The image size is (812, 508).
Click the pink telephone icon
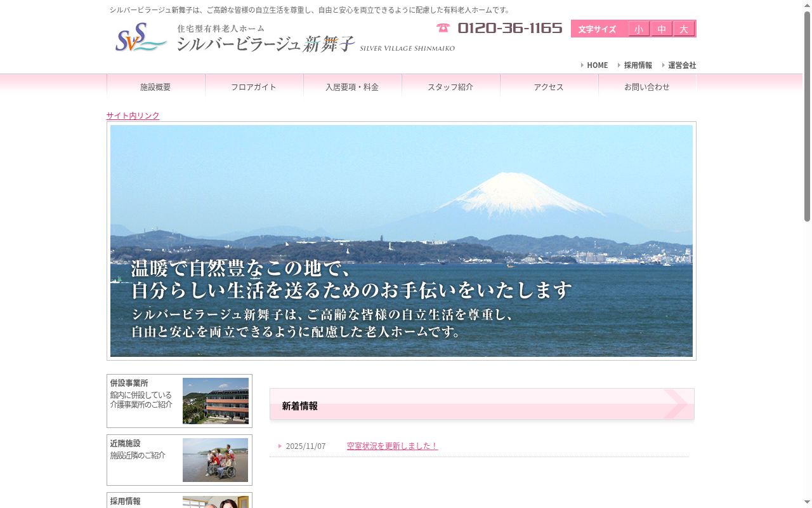click(443, 28)
